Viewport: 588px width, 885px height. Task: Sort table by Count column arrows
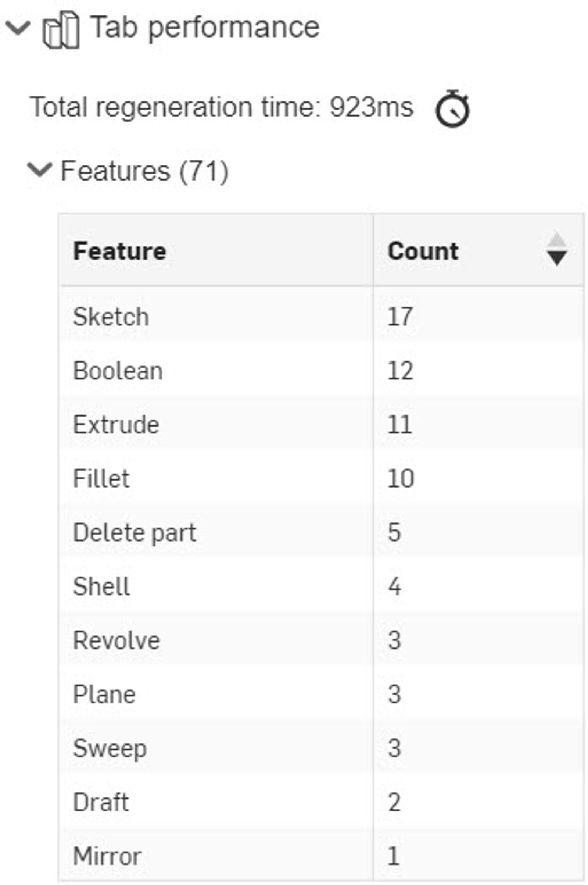tap(556, 250)
